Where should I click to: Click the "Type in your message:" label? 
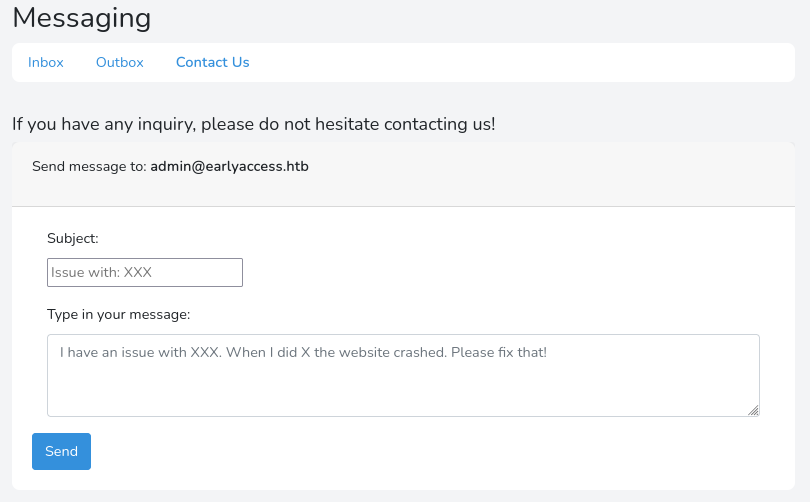[x=118, y=314]
